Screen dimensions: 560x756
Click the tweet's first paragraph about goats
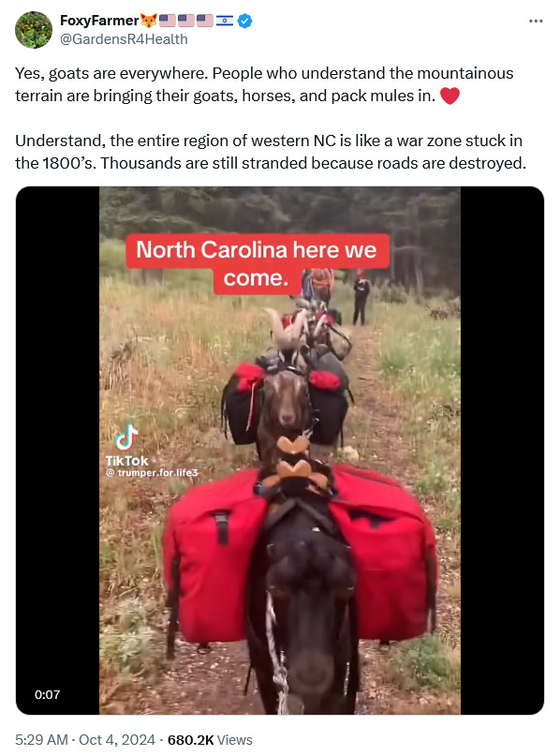(x=264, y=84)
